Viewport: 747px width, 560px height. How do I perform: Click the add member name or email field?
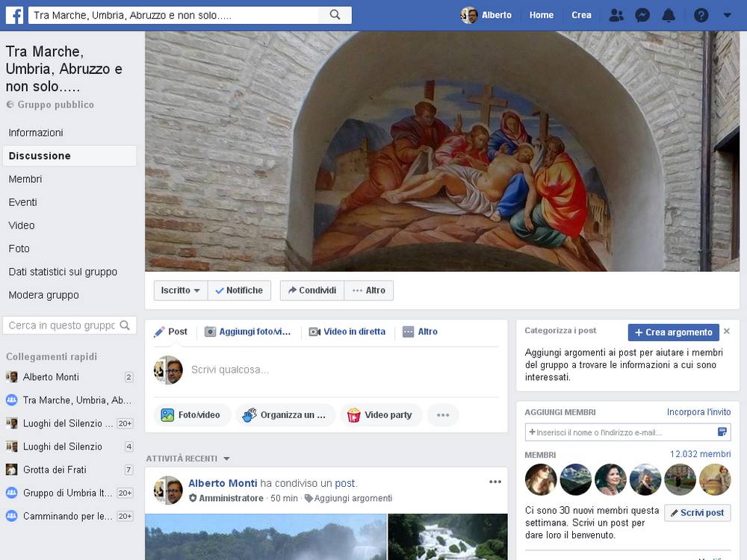(622, 432)
